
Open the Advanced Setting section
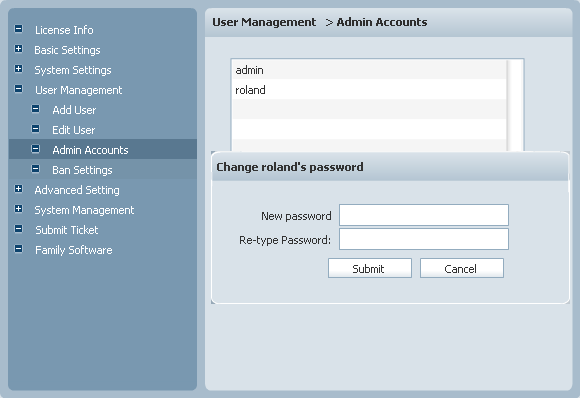[x=77, y=190]
